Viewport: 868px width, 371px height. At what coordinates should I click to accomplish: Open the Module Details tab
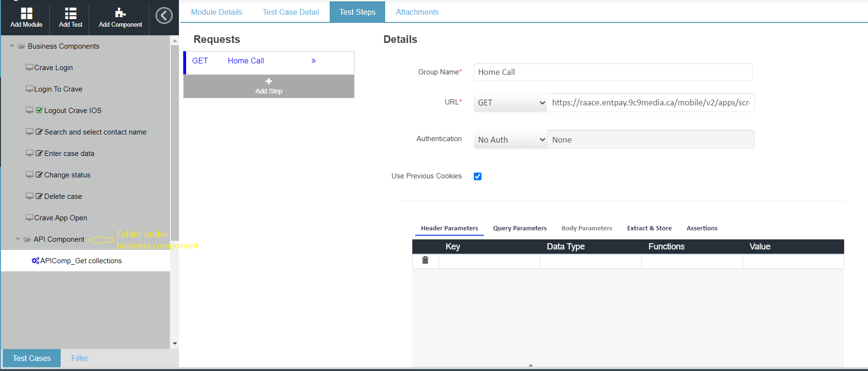point(217,12)
